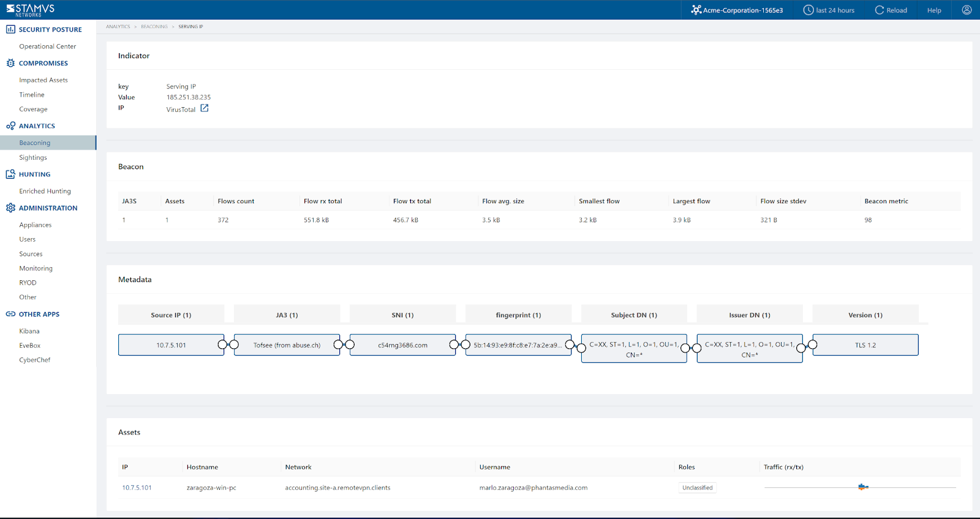The image size is (980, 519).
Task: Click the Issuer DN (1) column header
Action: 750,315
